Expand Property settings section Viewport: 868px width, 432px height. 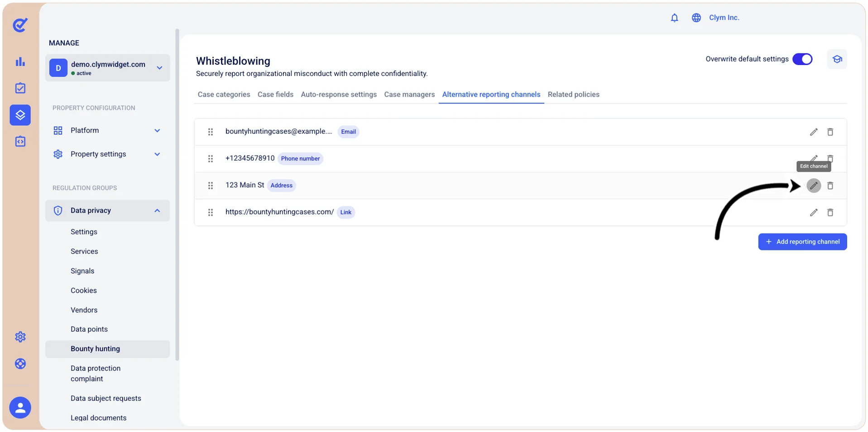pyautogui.click(x=107, y=154)
